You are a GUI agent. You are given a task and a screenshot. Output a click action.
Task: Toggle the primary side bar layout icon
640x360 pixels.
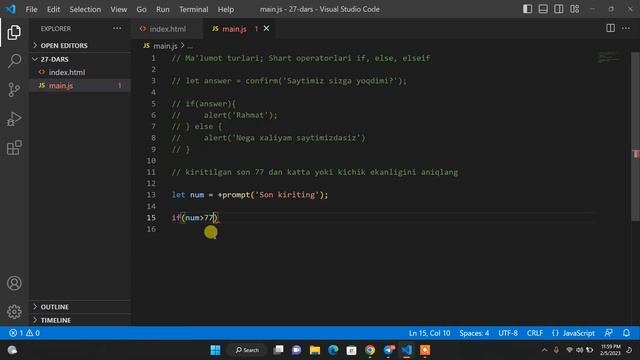pyautogui.click(x=527, y=9)
